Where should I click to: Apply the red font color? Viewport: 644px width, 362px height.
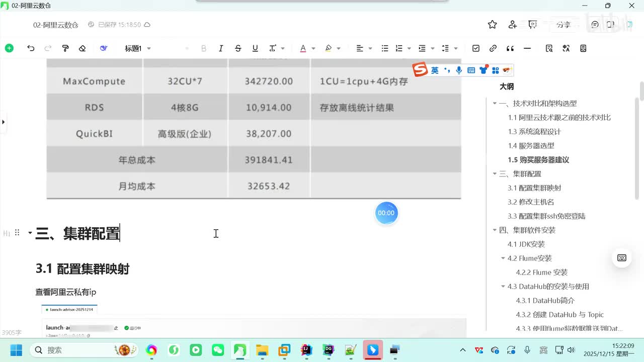[x=303, y=48]
